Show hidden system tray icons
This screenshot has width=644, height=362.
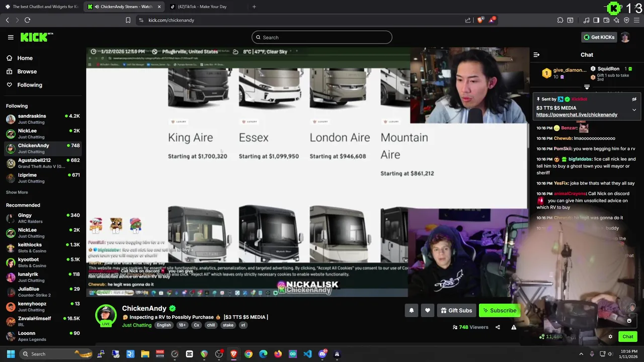581,354
